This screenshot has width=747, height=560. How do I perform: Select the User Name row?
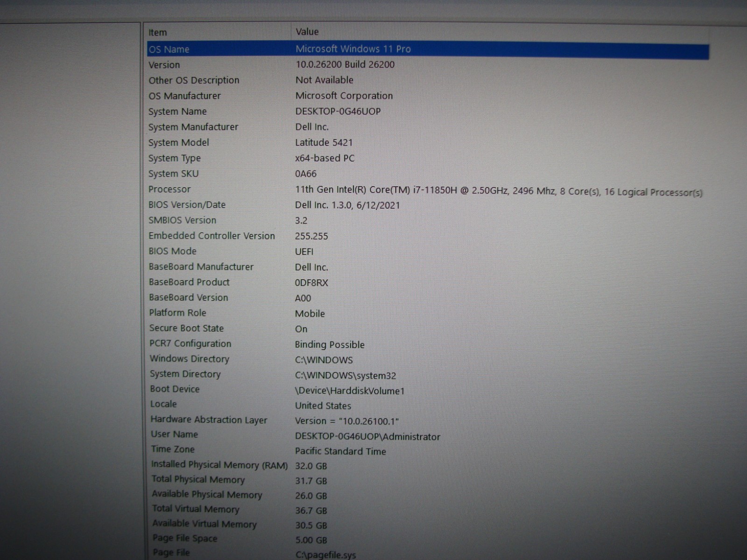click(174, 434)
